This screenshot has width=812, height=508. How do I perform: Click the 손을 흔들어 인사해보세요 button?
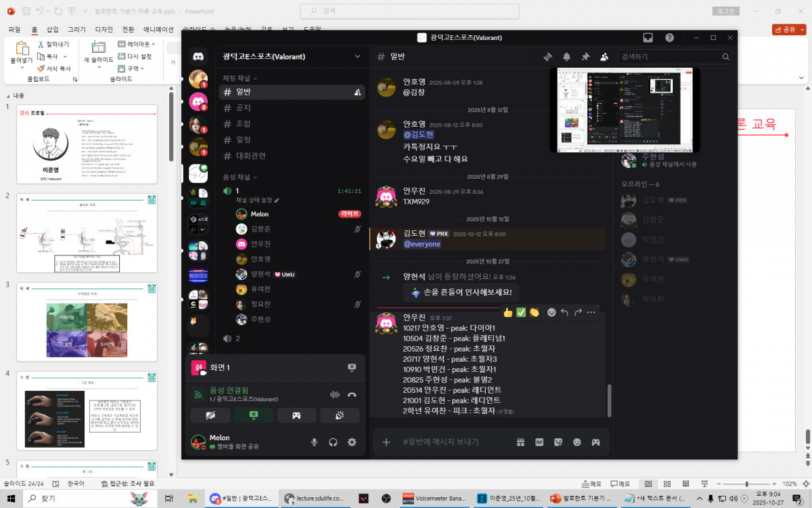(x=461, y=293)
